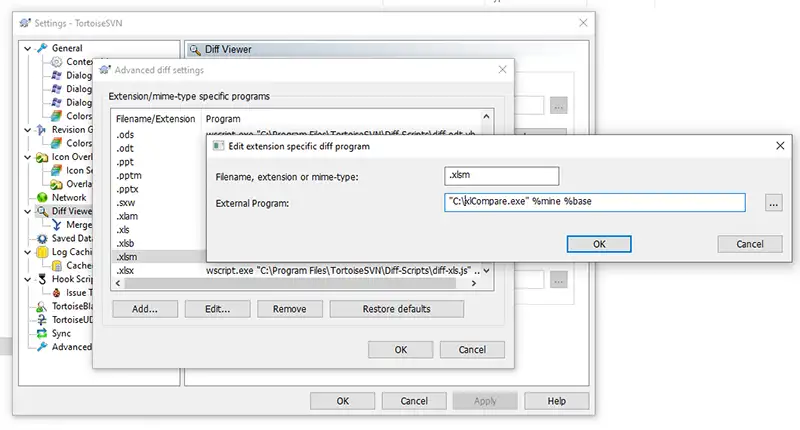This screenshot has width=800, height=430.
Task: Close the Edit extension specific diff dialog
Action: tap(780, 146)
